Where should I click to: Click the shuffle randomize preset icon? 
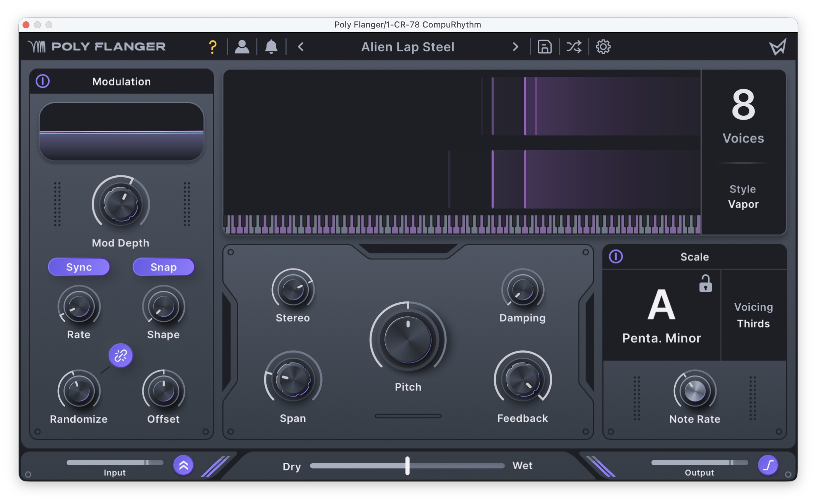574,47
